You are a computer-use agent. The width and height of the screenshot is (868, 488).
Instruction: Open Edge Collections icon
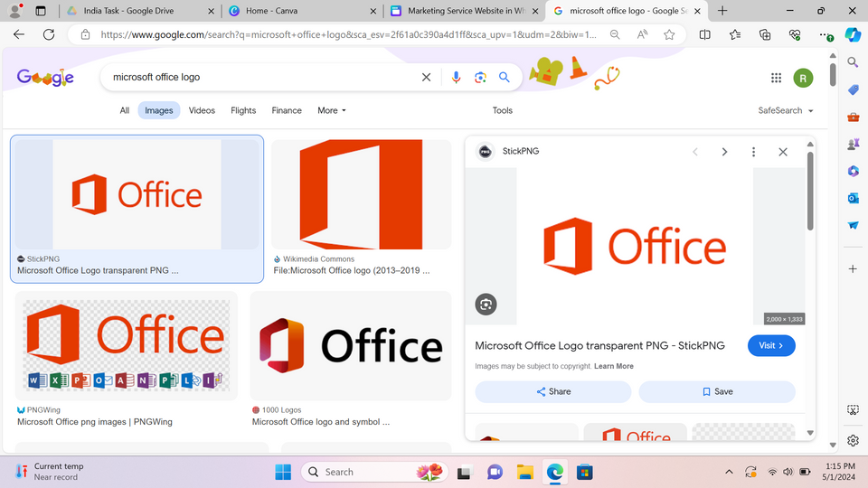[765, 35]
